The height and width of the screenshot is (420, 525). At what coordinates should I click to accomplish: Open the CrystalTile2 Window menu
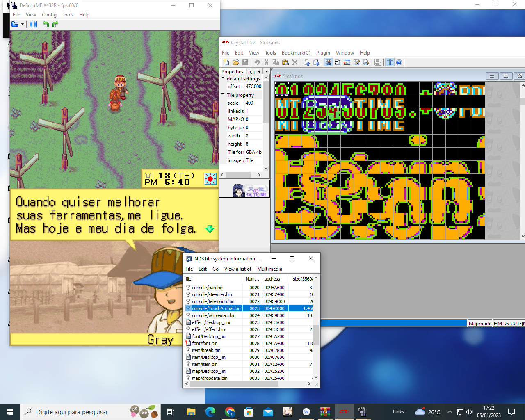coord(345,52)
